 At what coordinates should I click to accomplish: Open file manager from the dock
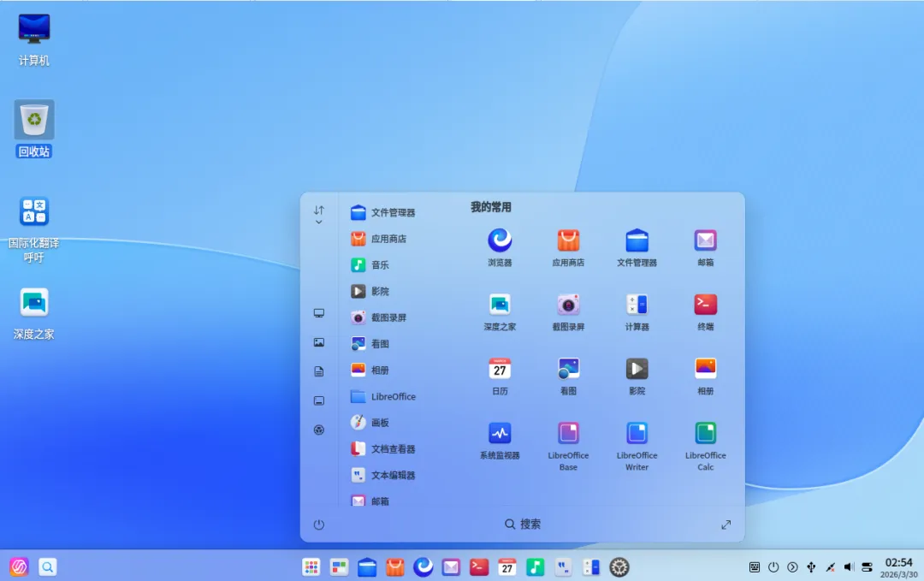click(367, 566)
